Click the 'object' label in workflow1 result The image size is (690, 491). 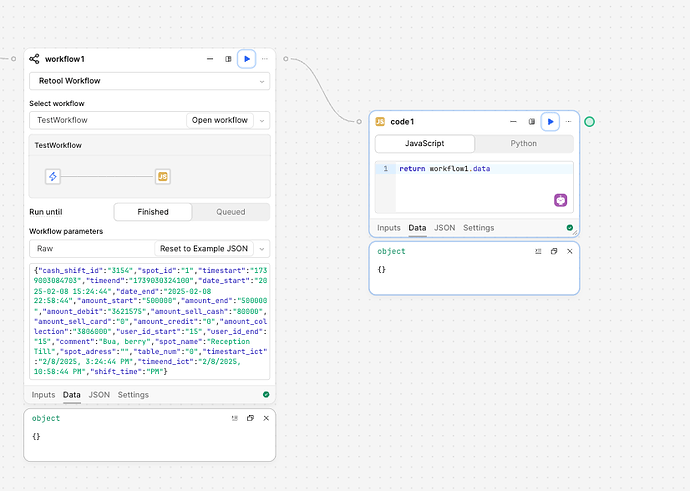point(46,418)
